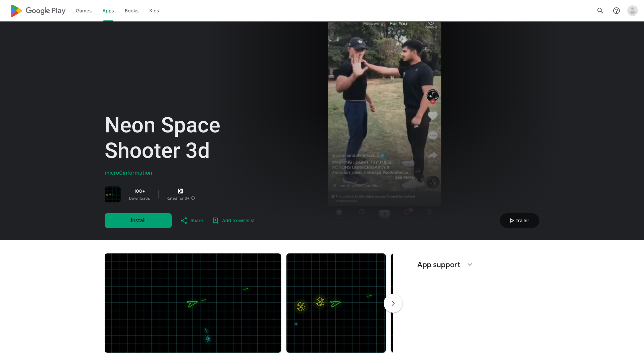This screenshot has height=362, width=644.
Task: Open the micro0information developer link
Action: pos(128,173)
